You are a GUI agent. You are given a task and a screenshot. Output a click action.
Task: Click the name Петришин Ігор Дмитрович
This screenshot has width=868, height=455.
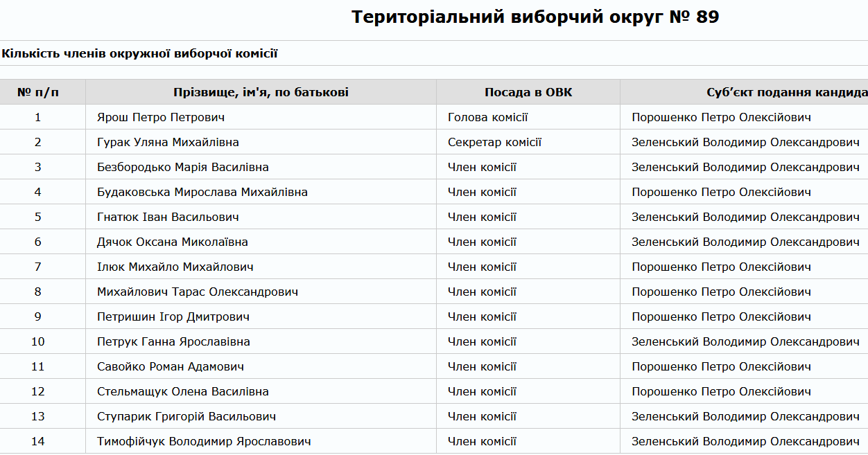coord(173,316)
